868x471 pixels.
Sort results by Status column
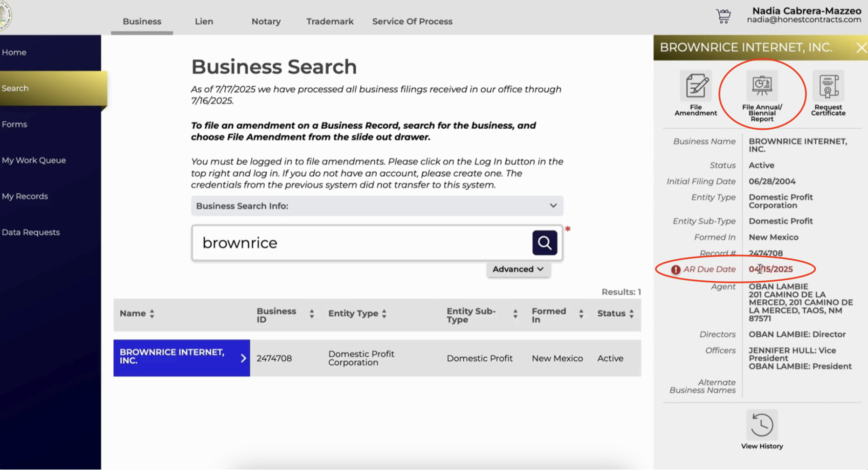(631, 314)
